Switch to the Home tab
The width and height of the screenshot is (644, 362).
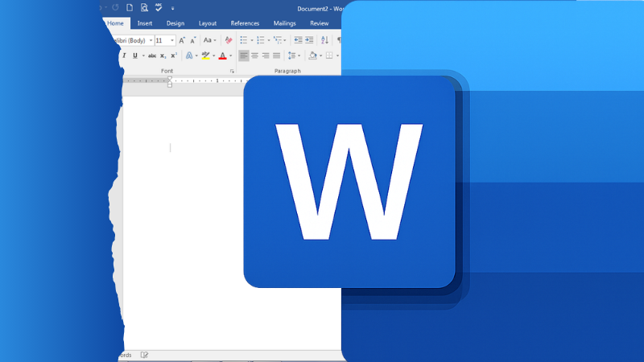115,23
